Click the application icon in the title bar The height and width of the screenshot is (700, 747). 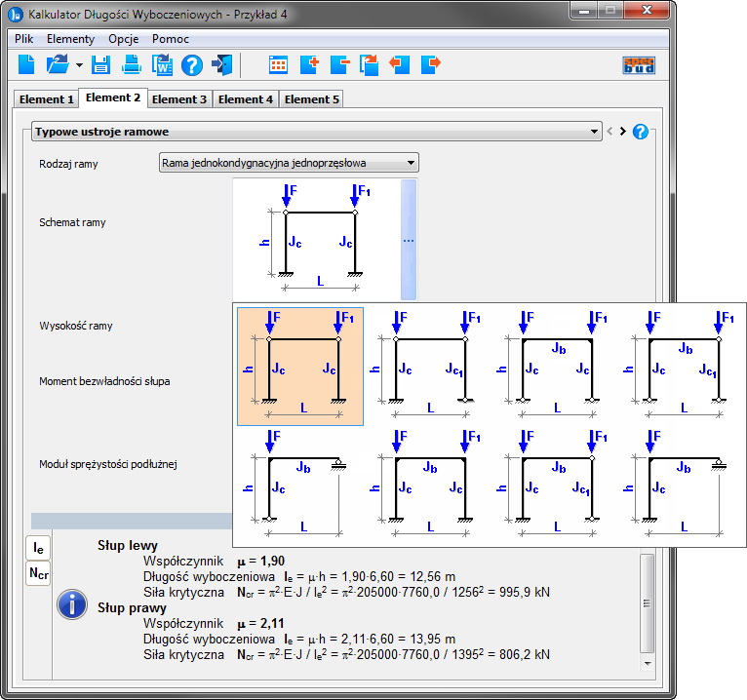[x=16, y=15]
